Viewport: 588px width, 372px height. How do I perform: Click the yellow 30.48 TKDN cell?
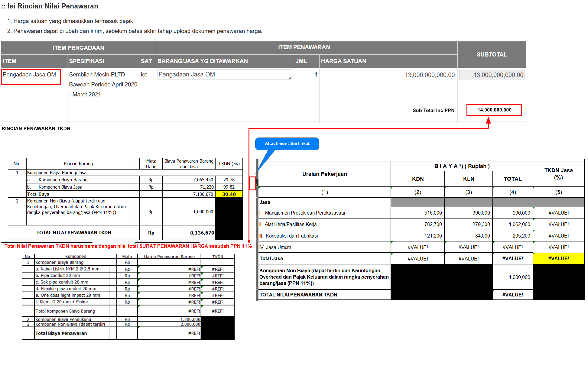point(229,194)
